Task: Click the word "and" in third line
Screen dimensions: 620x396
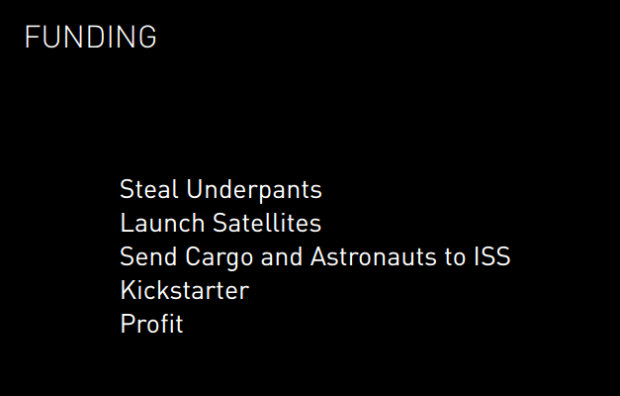Action: pos(282,256)
